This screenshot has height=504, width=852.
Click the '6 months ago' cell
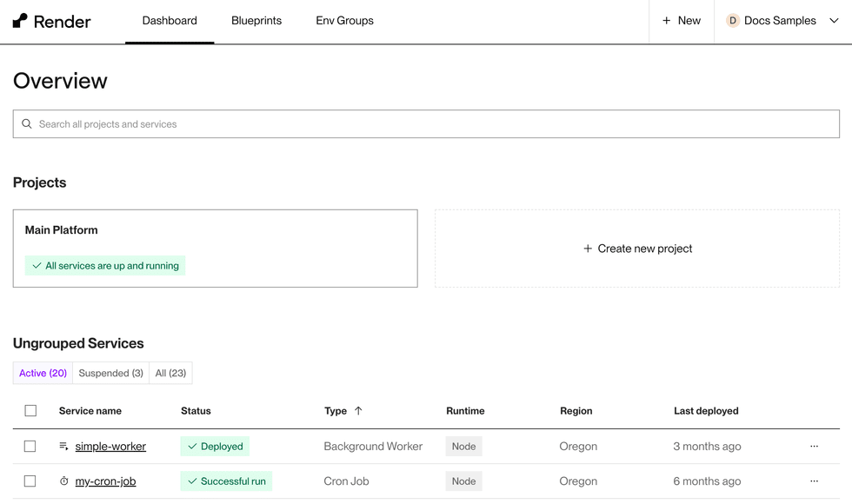pyautogui.click(x=707, y=481)
